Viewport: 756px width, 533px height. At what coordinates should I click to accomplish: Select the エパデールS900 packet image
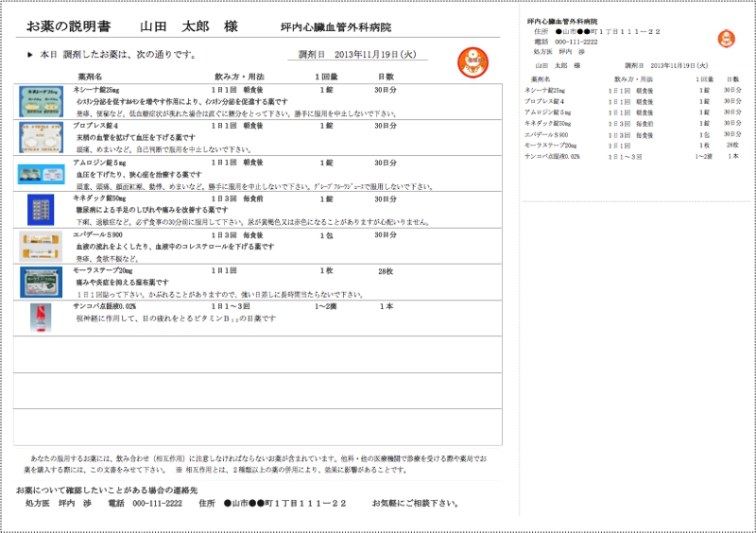tap(41, 247)
